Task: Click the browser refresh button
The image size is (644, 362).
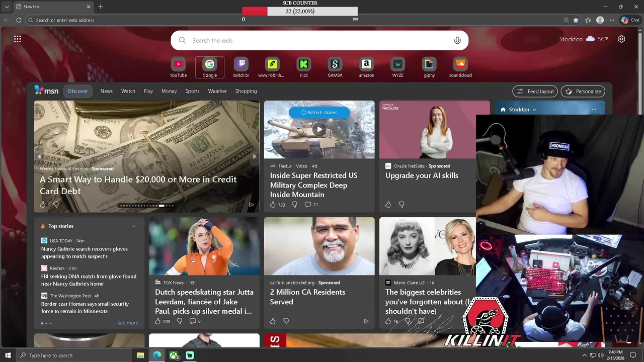Action: click(x=19, y=20)
